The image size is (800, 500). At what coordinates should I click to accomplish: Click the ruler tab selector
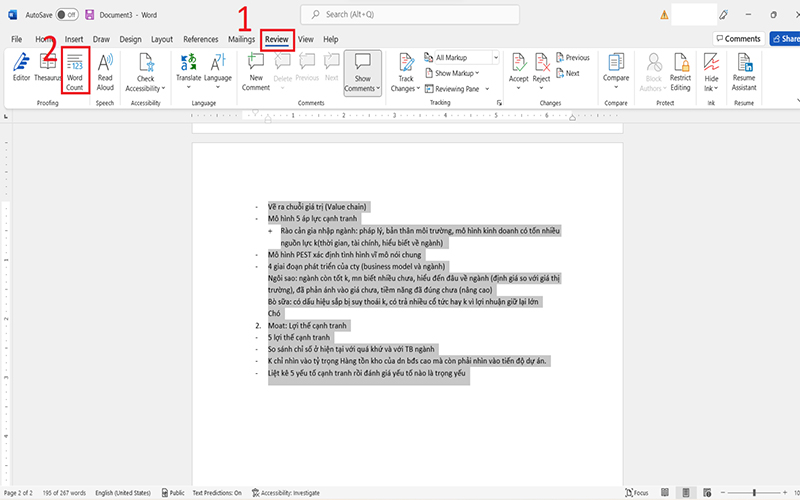[x=6, y=117]
